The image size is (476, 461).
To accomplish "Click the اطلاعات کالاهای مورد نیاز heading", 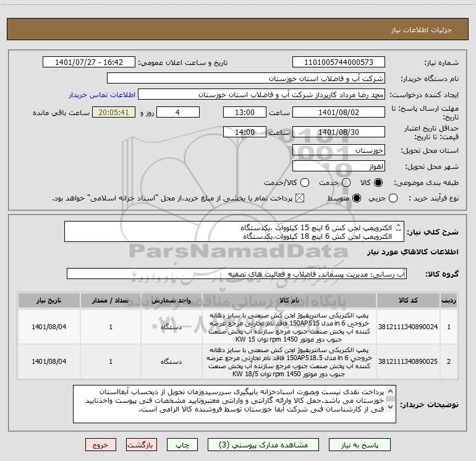I will pyautogui.click(x=412, y=252).
